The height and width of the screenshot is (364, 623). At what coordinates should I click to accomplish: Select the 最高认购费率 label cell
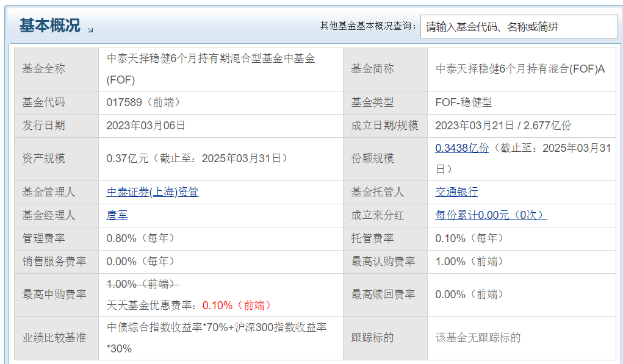[x=386, y=262]
